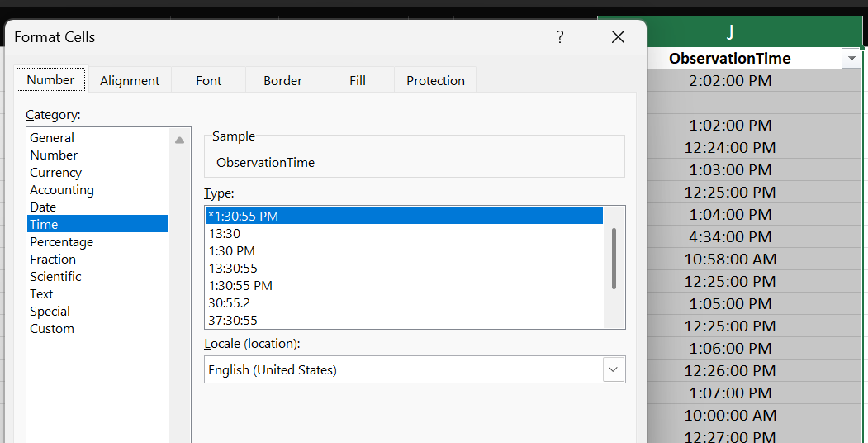The width and height of the screenshot is (868, 443).
Task: Open the Font tab
Action: pos(208,80)
